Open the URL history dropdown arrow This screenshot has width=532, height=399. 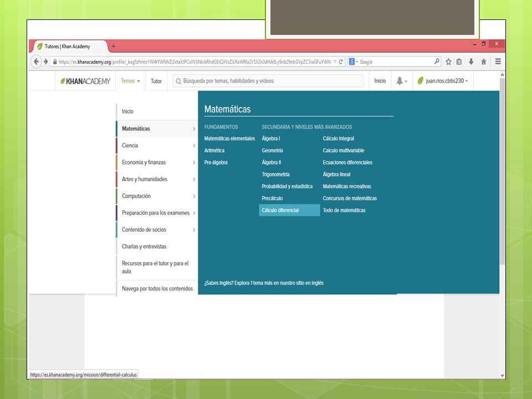pyautogui.click(x=335, y=62)
